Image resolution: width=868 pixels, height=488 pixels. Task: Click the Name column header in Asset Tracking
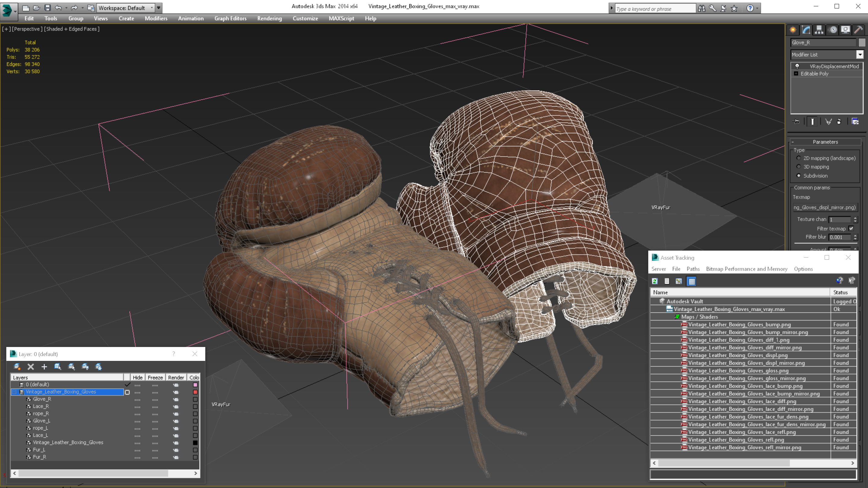[x=740, y=292]
